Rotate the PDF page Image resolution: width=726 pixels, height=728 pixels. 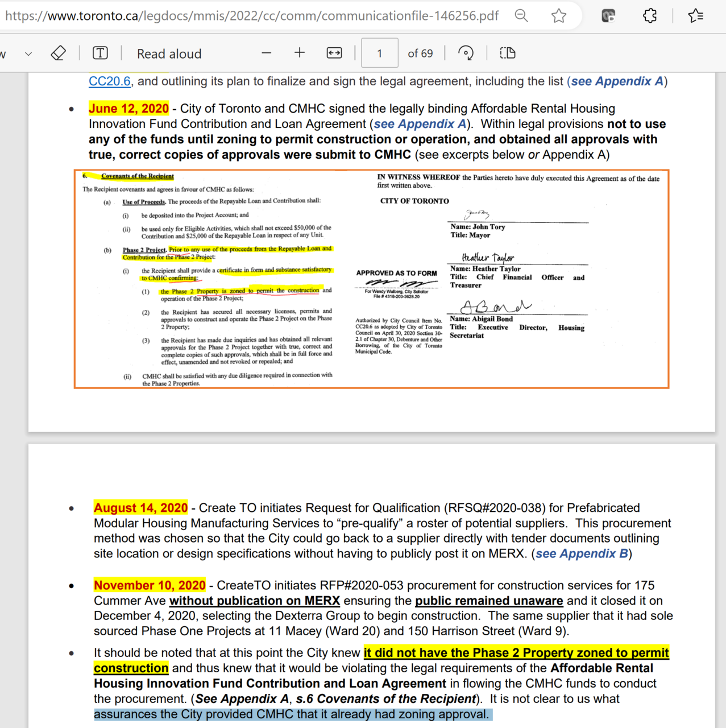pos(466,53)
